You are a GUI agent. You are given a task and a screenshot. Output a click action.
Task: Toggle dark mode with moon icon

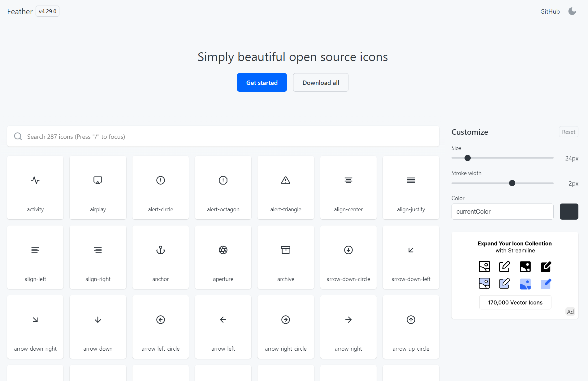[572, 11]
